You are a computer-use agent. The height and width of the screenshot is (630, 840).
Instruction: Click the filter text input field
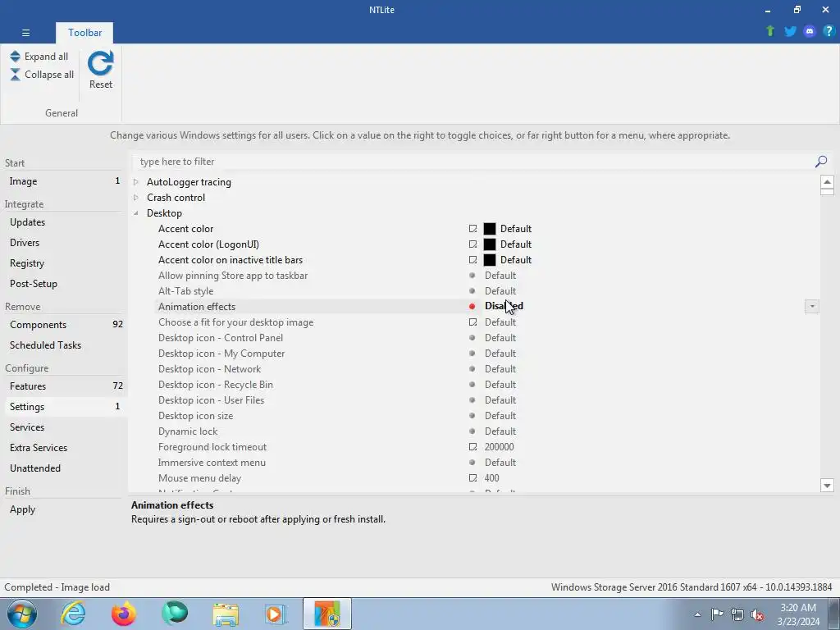tap(472, 162)
